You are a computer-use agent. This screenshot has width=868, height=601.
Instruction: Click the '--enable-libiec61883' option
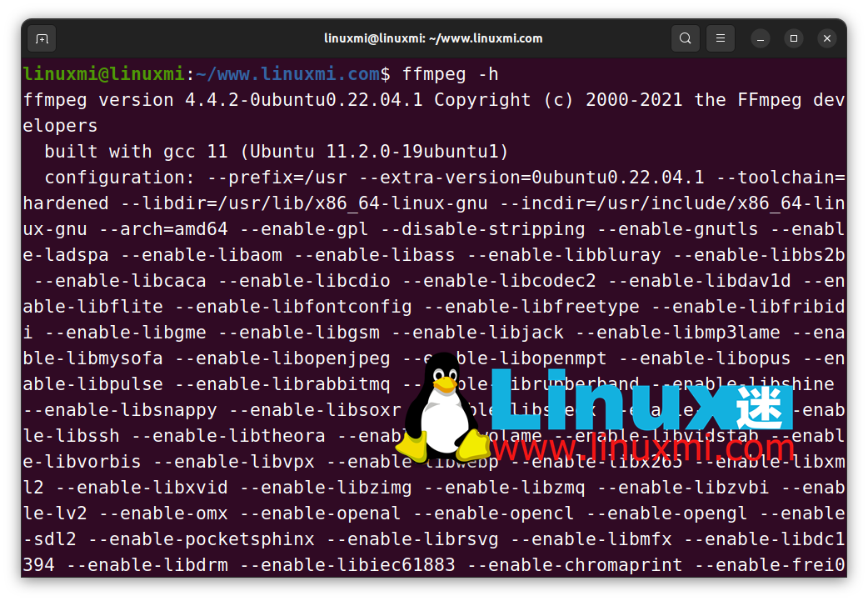pos(347,565)
